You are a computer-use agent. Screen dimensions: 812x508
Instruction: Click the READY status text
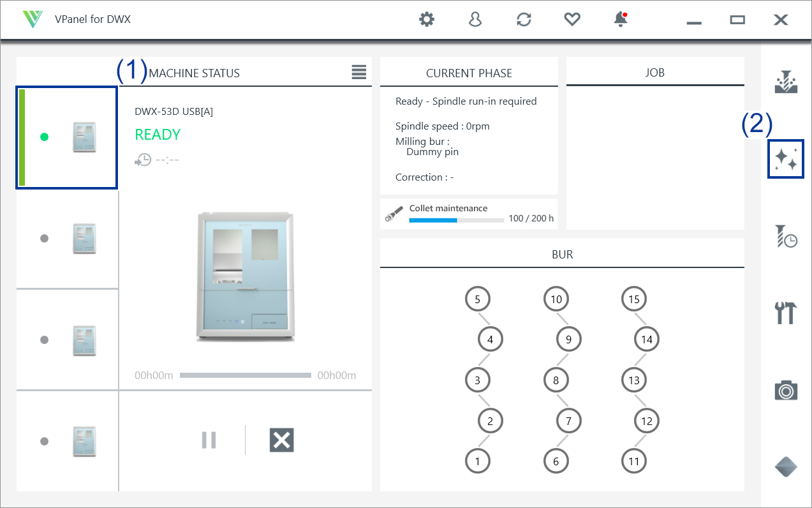(x=158, y=135)
